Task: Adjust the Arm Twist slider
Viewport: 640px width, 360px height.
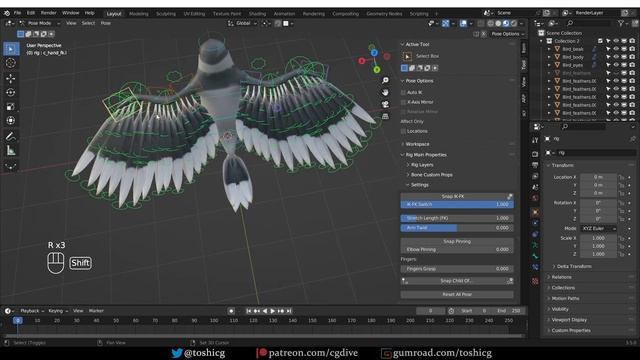Action: click(457, 228)
